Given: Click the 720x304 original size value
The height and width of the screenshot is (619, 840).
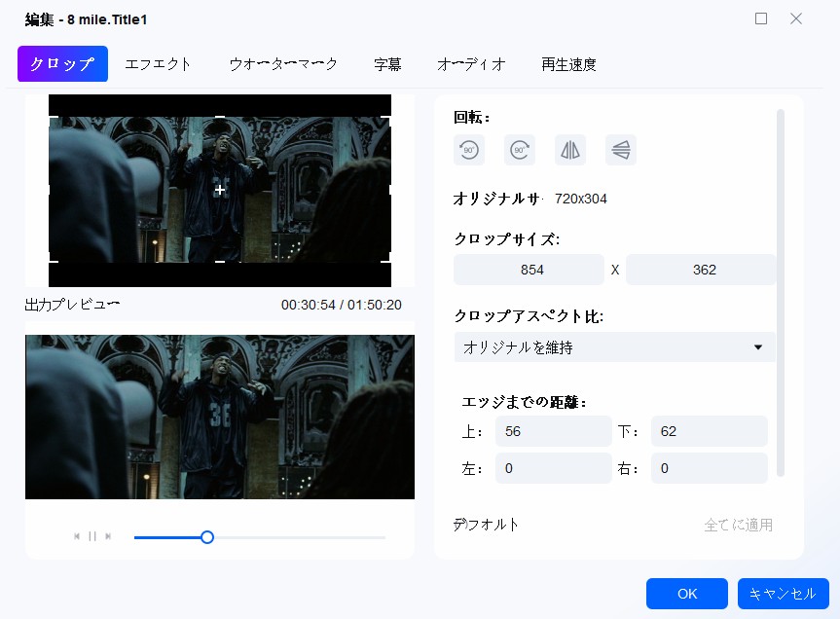Looking at the screenshot, I should pyautogui.click(x=581, y=199).
